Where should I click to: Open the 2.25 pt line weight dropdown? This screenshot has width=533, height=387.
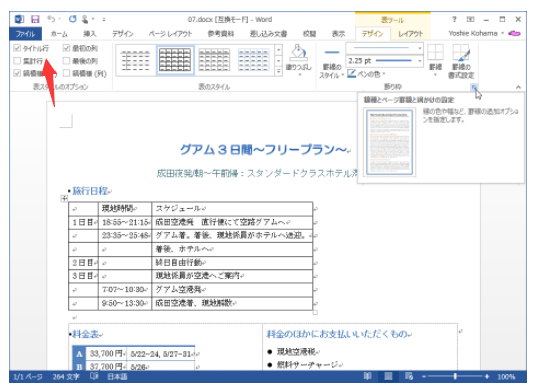(x=420, y=61)
